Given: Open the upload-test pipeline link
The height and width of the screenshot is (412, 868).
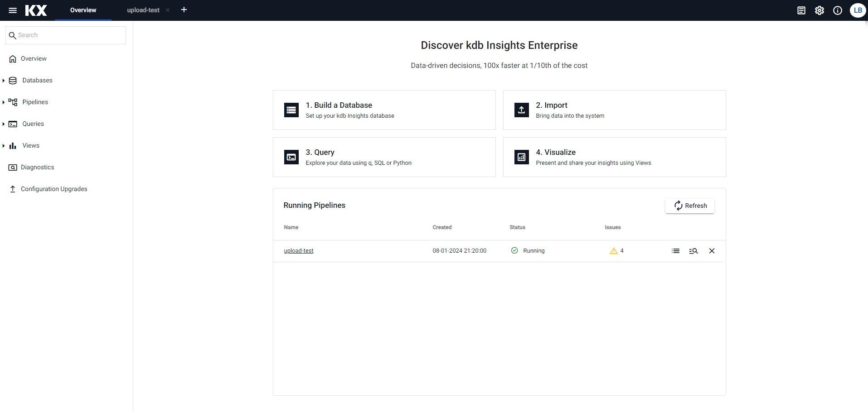Looking at the screenshot, I should coord(299,251).
